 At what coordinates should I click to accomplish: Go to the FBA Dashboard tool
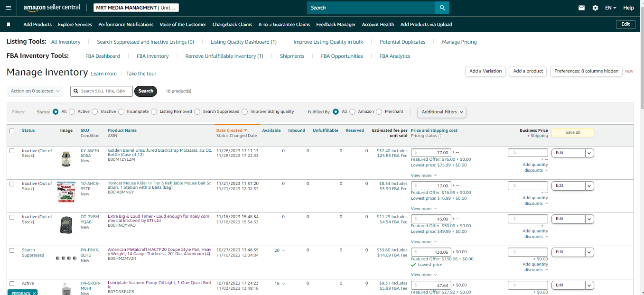(103, 56)
